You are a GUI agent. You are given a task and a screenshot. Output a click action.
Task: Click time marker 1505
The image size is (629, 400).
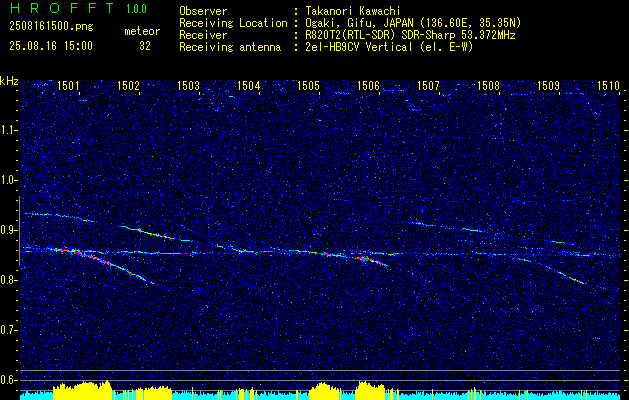308,85
